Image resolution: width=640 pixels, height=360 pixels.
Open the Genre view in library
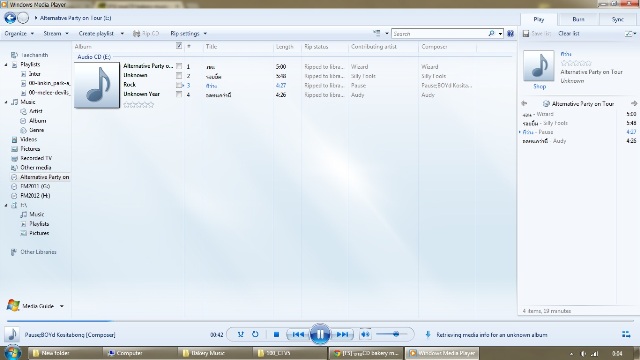(36, 130)
